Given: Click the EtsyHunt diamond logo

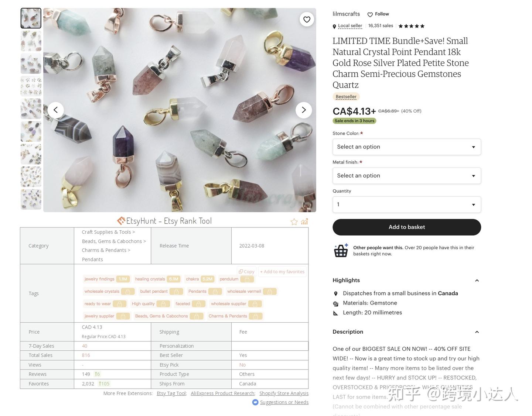Looking at the screenshot, I should click(x=121, y=220).
